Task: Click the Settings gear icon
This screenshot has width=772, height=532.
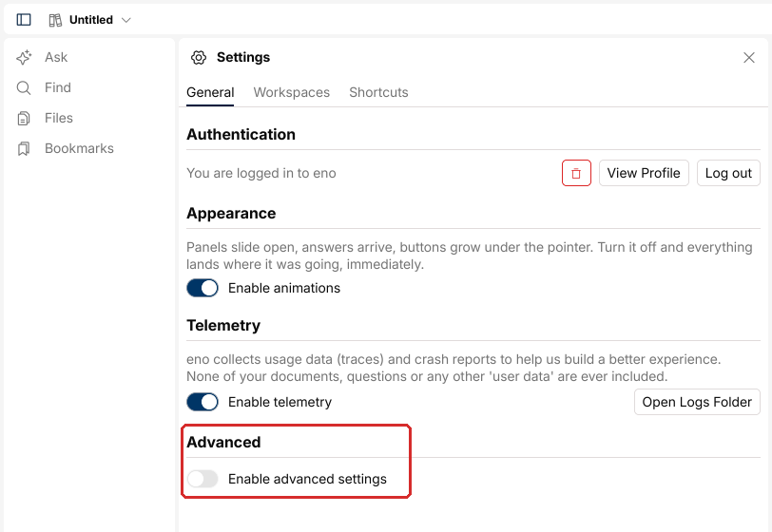Action: (x=199, y=58)
